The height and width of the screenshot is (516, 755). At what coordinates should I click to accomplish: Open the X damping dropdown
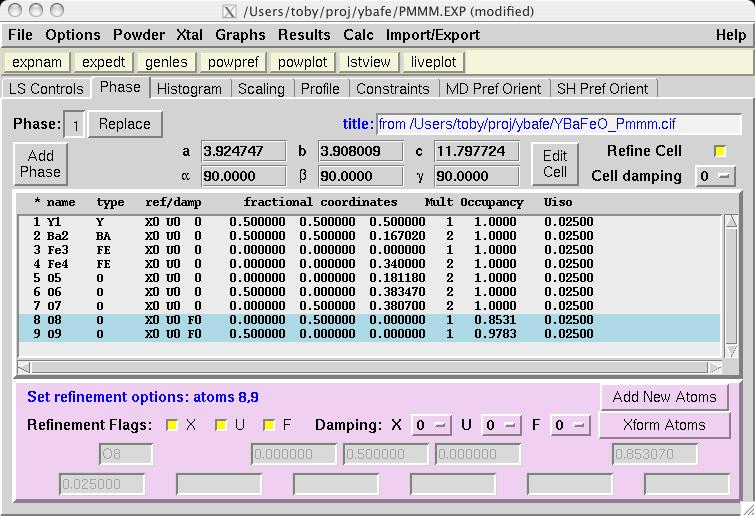pyautogui.click(x=431, y=425)
